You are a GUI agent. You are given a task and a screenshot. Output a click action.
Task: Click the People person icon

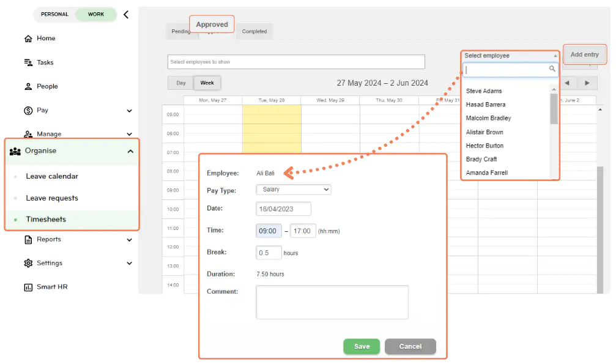[28, 86]
